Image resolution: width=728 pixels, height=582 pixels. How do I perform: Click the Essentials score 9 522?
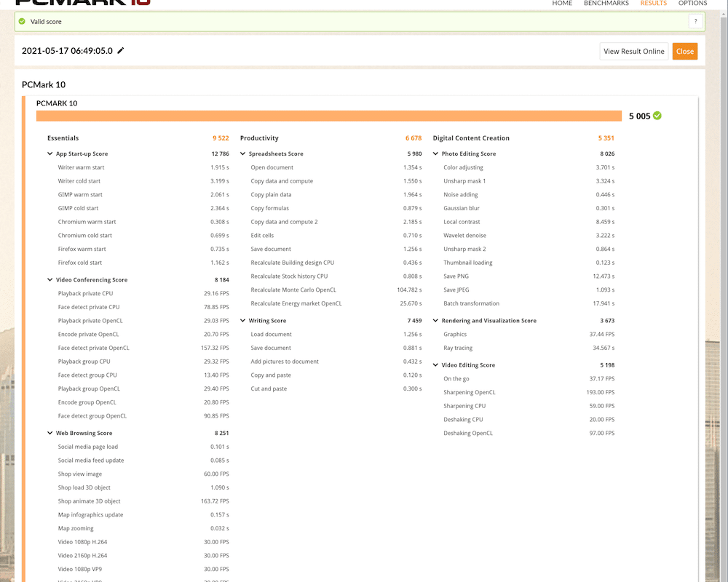[221, 138]
